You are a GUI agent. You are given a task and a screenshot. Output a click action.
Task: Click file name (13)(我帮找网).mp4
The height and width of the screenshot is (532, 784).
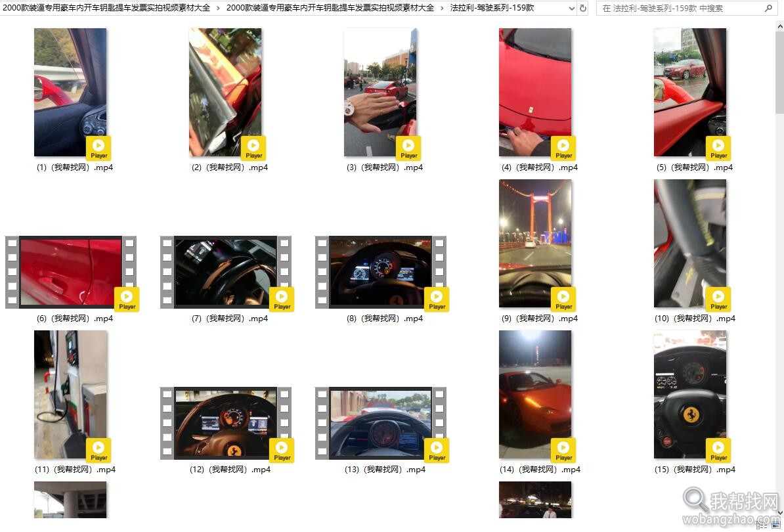[385, 470]
